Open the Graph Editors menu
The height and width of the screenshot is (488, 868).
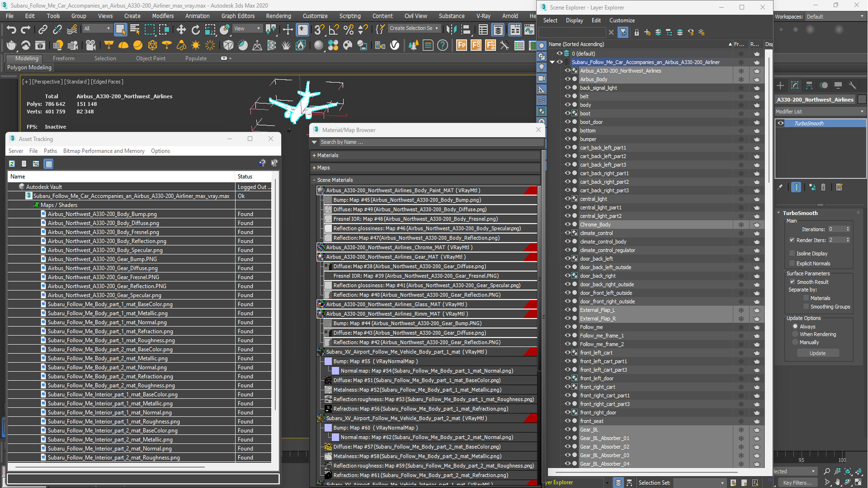pos(238,16)
